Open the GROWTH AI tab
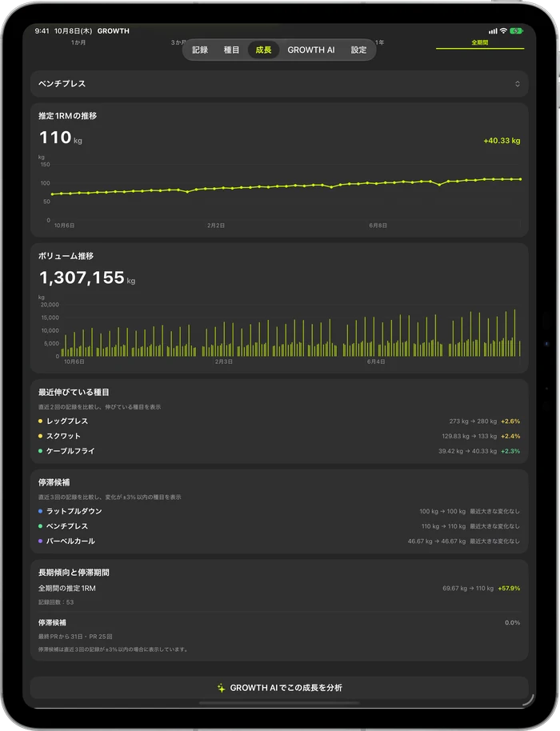 [311, 50]
